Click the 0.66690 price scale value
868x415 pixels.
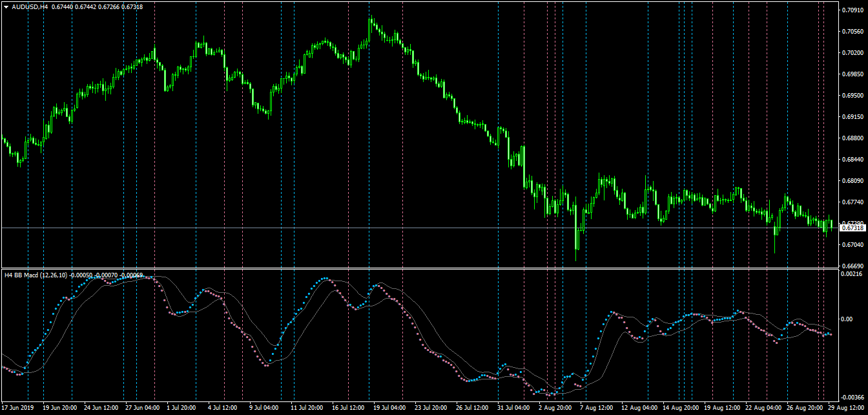(x=853, y=265)
